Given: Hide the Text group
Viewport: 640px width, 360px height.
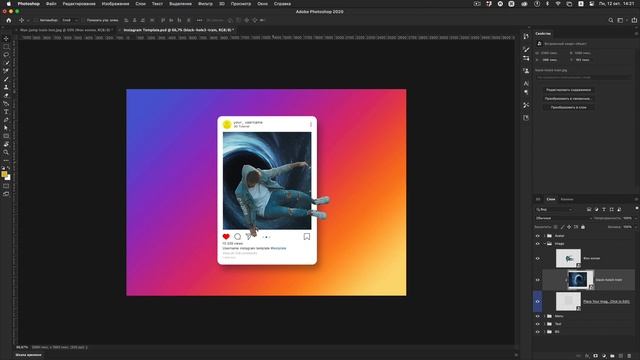Looking at the screenshot, I should point(538,324).
